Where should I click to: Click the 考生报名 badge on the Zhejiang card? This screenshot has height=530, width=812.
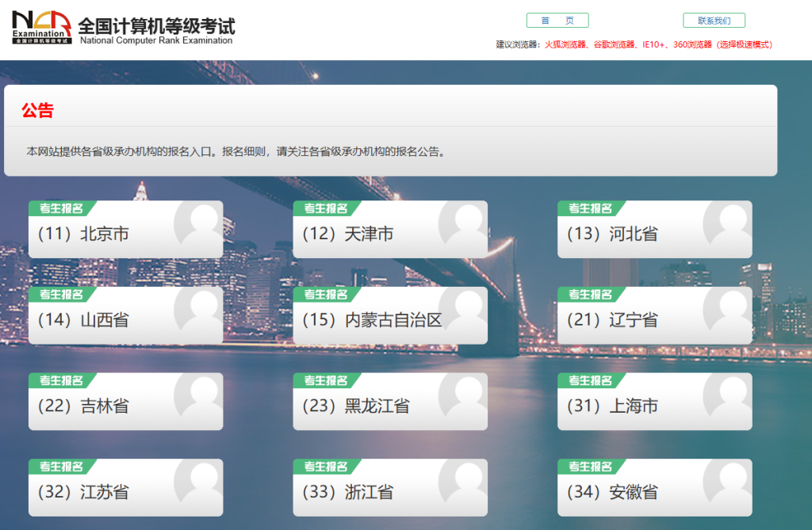(327, 466)
